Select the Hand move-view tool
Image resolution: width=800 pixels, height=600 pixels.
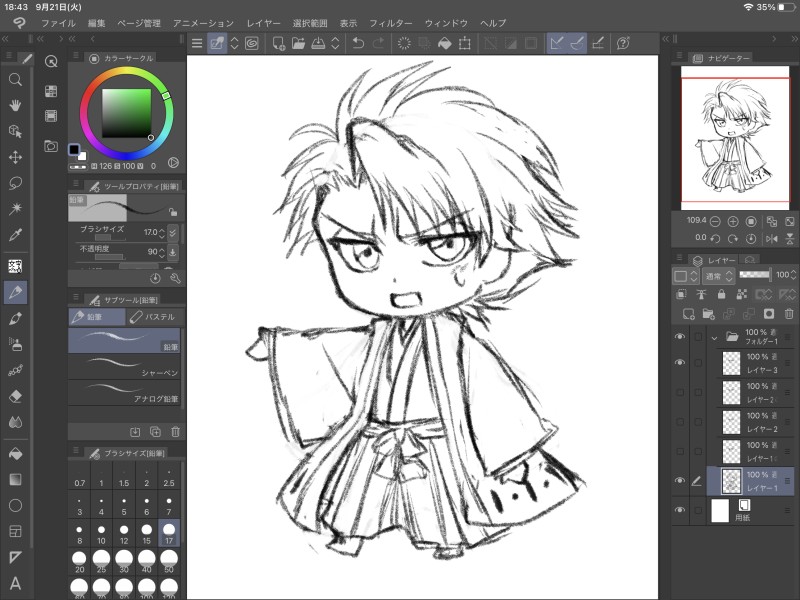15,105
